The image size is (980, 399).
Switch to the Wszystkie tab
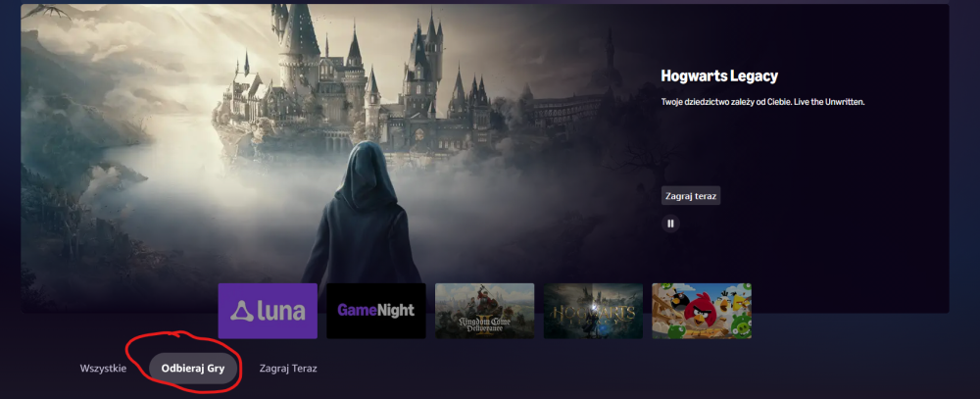pyautogui.click(x=103, y=369)
